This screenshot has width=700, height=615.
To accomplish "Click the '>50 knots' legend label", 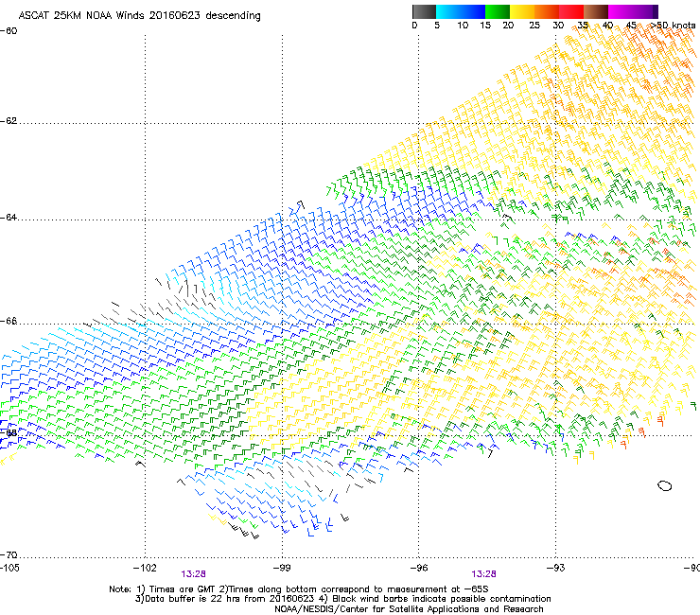I will click(673, 26).
